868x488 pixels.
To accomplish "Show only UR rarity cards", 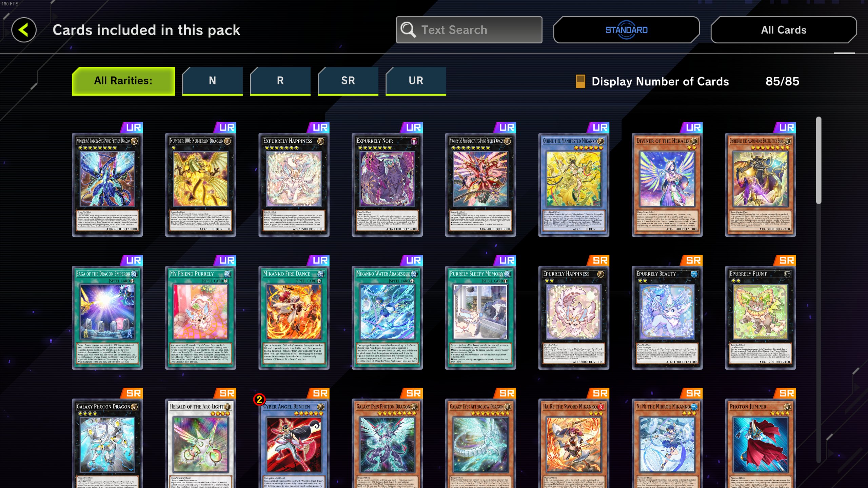I will (x=416, y=81).
